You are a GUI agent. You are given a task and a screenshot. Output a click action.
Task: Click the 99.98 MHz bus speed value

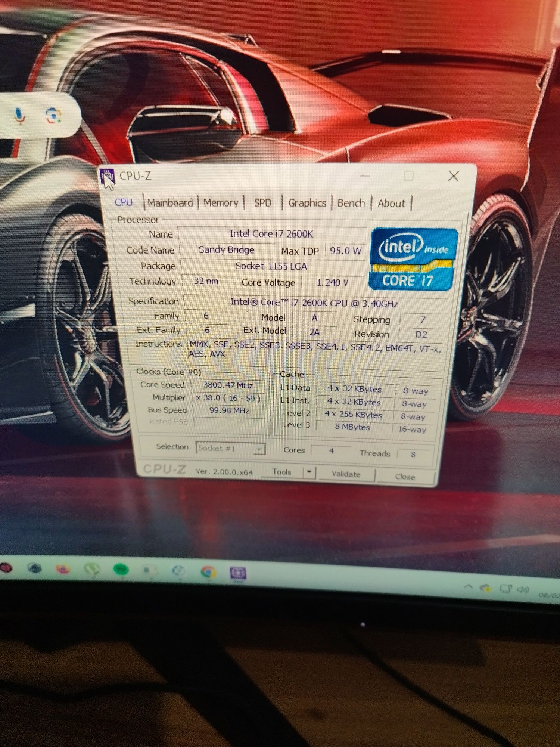229,410
